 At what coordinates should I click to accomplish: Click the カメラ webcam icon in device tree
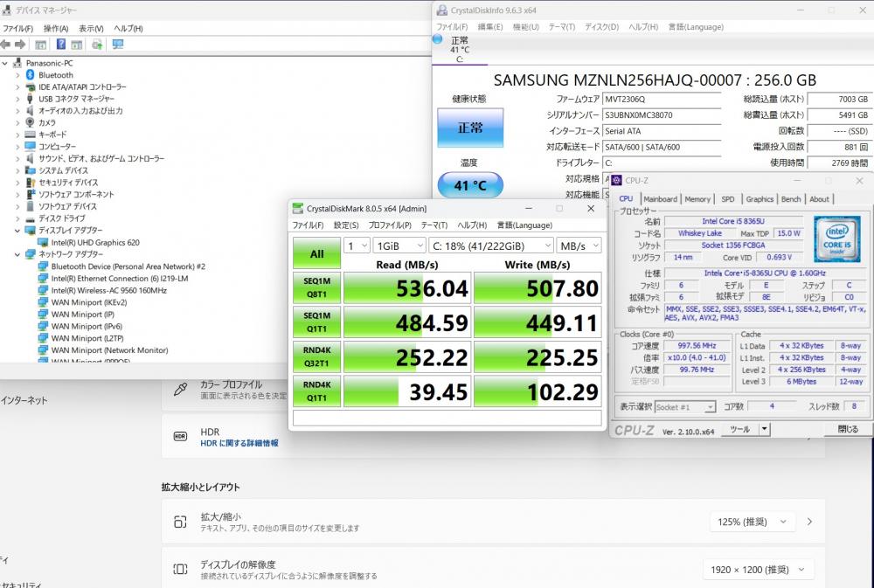(30, 122)
